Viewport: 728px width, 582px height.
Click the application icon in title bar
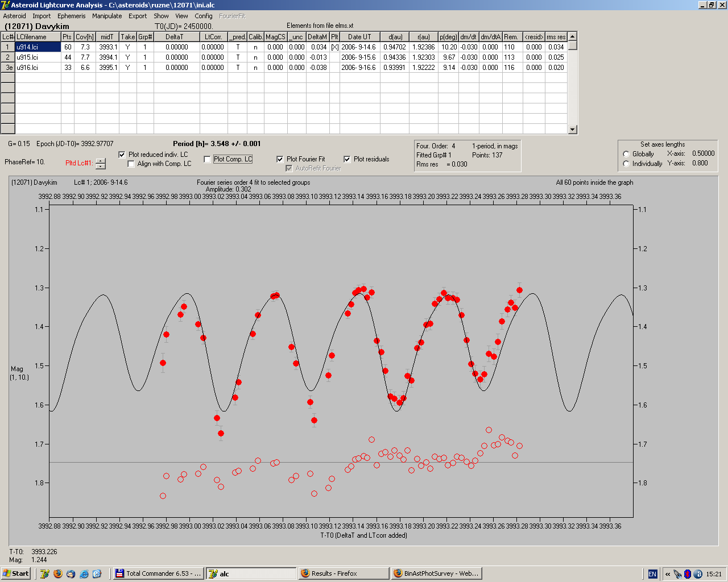tap(5, 5)
